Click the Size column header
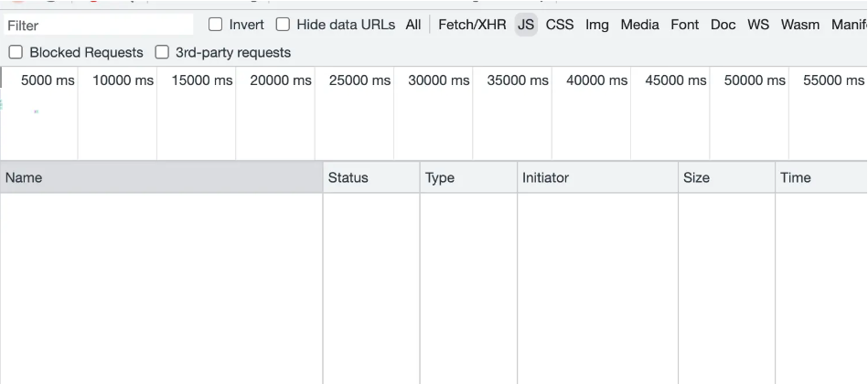The image size is (868, 384). (725, 178)
